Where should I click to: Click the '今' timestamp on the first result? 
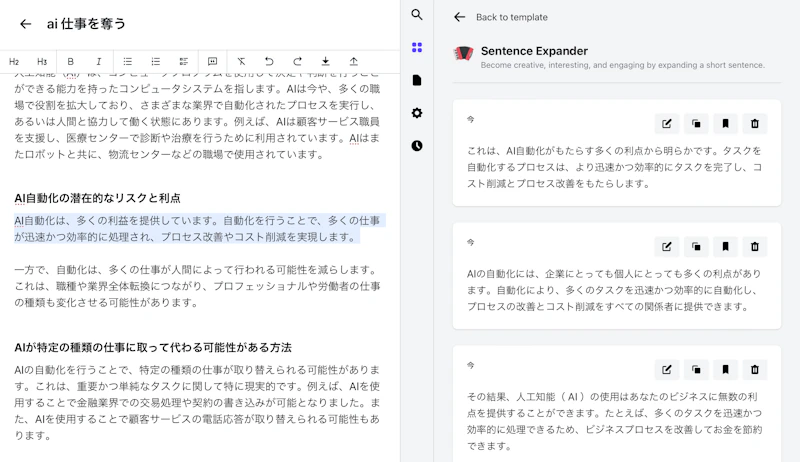pos(470,119)
